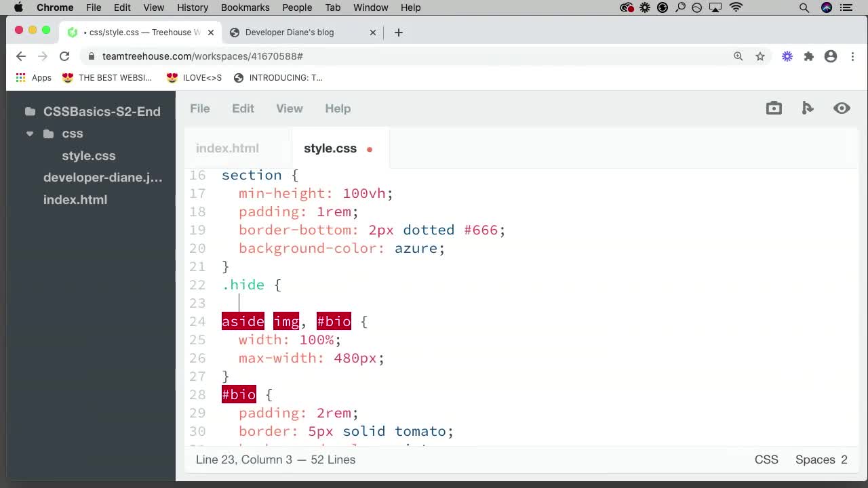Select style.css in the sidebar
This screenshot has height=488, width=868.
point(89,156)
